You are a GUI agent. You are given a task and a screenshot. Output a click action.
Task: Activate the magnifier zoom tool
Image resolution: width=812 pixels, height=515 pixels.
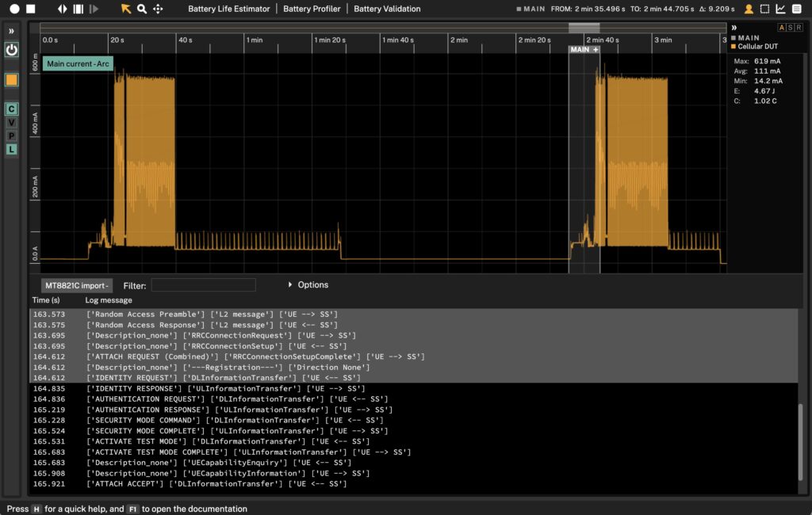click(x=142, y=9)
